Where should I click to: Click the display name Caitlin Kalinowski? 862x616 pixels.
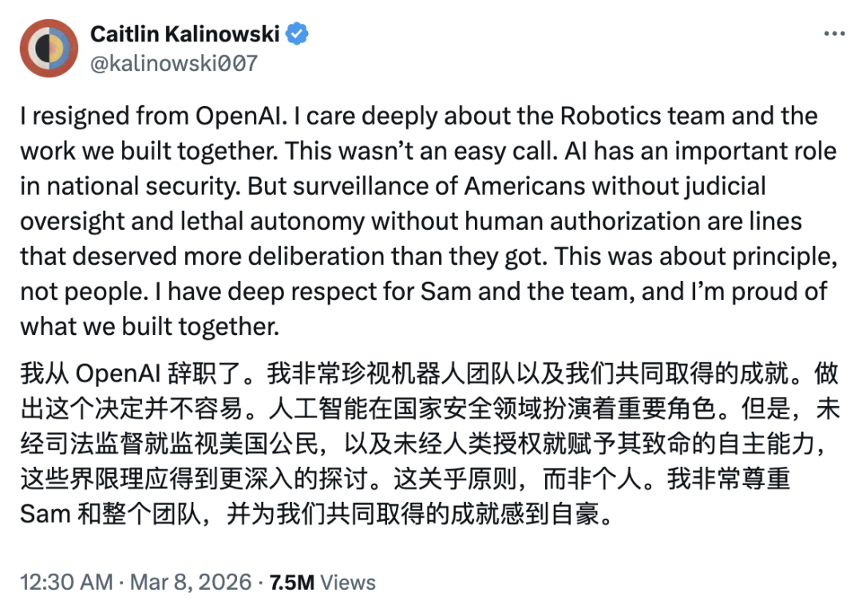coord(184,34)
